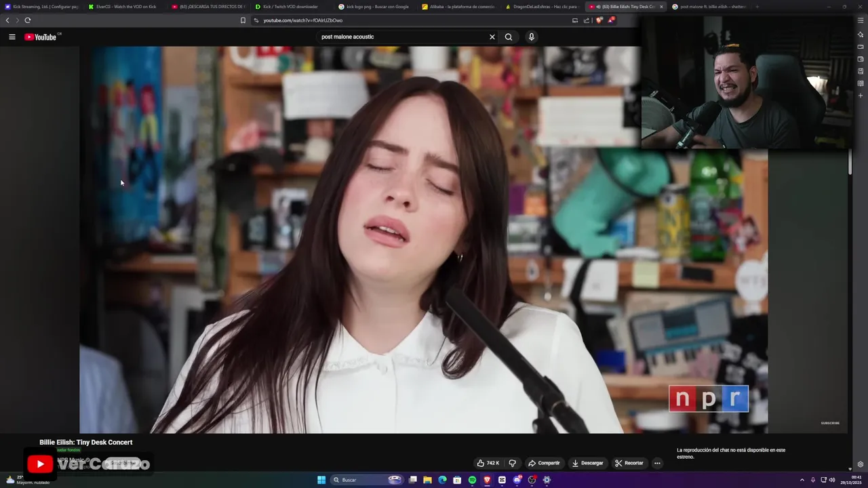Start voice search with microphone icon
The width and height of the screenshot is (868, 488).
(532, 37)
